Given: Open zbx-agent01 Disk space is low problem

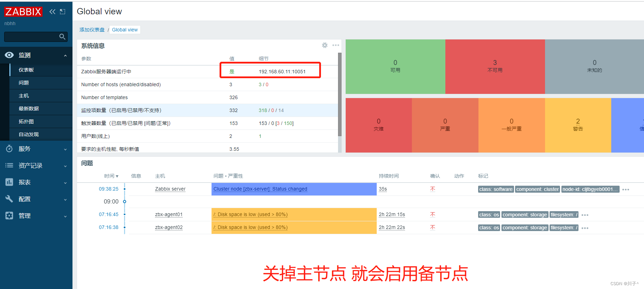Looking at the screenshot, I should click(251, 214).
